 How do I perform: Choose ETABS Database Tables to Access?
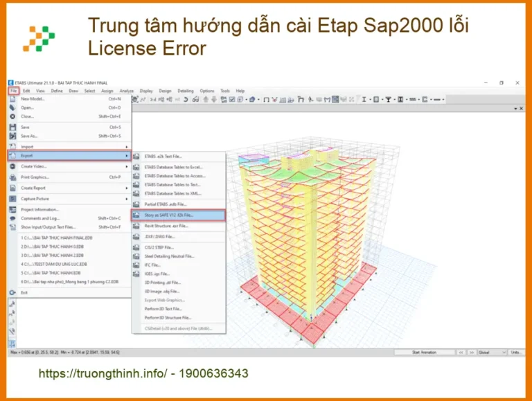[179, 176]
